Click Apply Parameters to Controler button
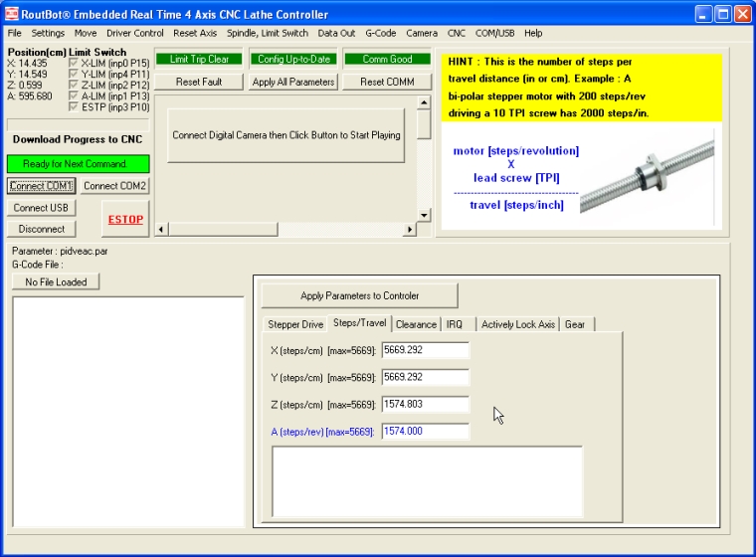This screenshot has width=756, height=557. tap(360, 295)
